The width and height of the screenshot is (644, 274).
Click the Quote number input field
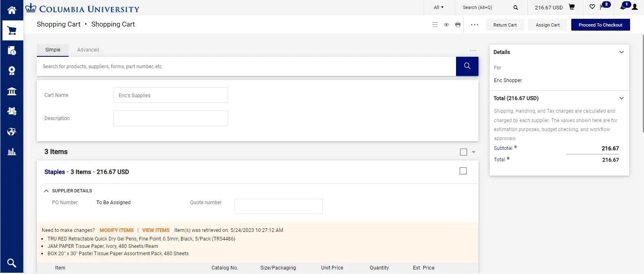pyautogui.click(x=279, y=206)
